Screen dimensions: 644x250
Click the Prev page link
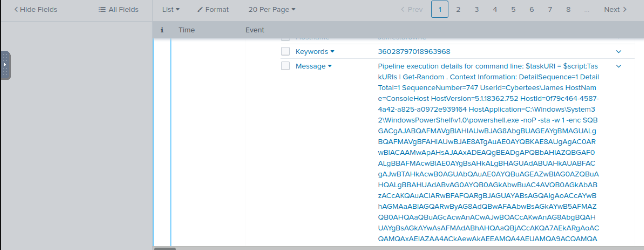click(x=412, y=10)
